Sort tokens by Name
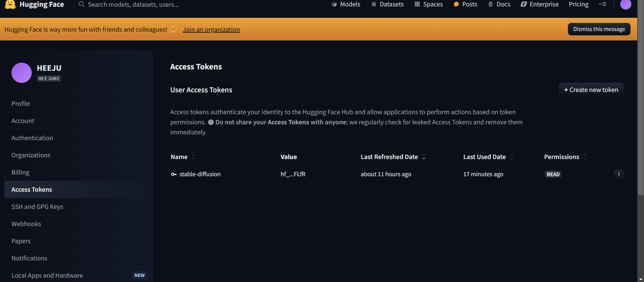Image resolution: width=644 pixels, height=282 pixels. tap(193, 157)
